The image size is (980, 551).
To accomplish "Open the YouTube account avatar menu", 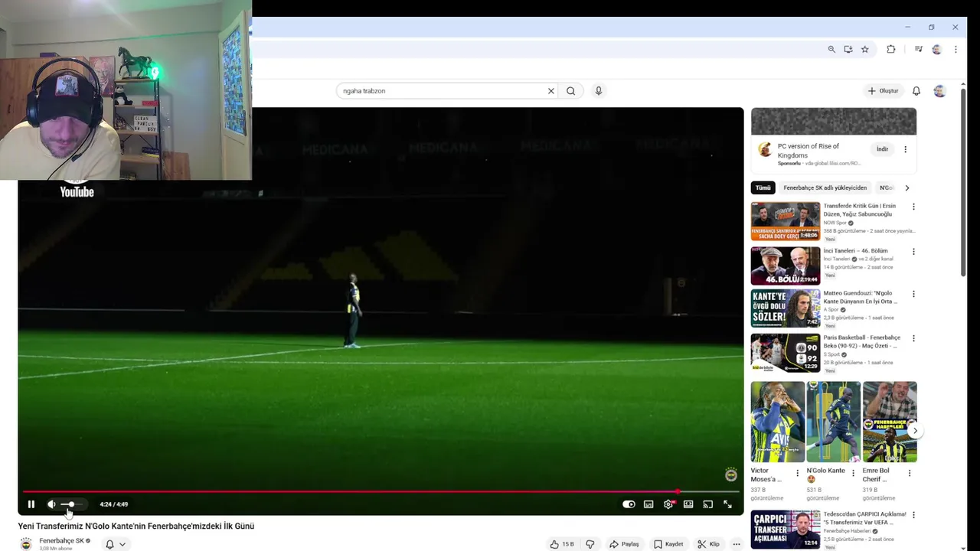I will pyautogui.click(x=939, y=91).
